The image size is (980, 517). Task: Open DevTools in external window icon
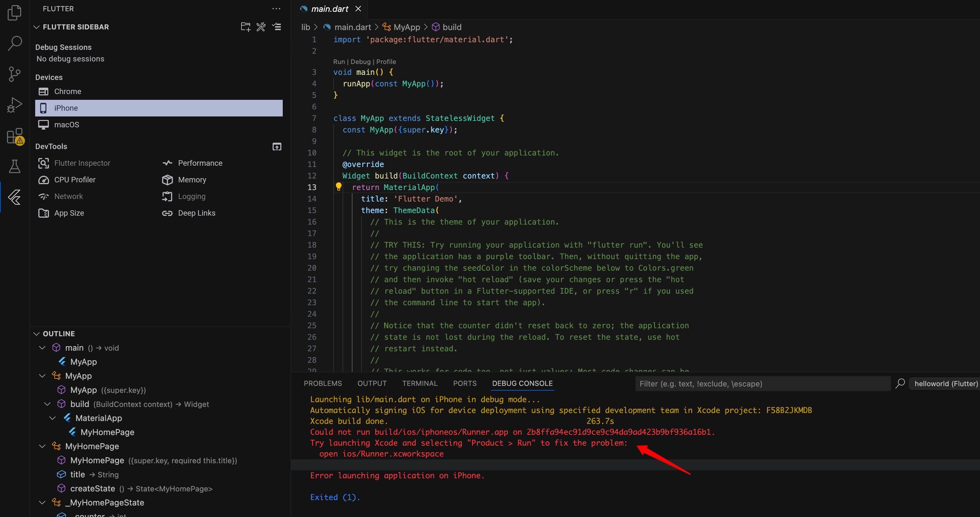[x=277, y=147]
